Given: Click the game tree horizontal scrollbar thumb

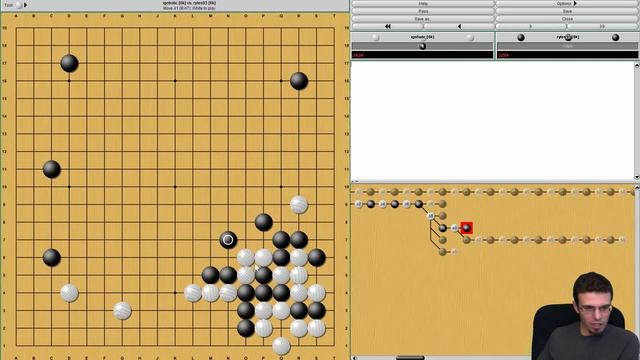Looking at the screenshot, I should tap(410, 358).
